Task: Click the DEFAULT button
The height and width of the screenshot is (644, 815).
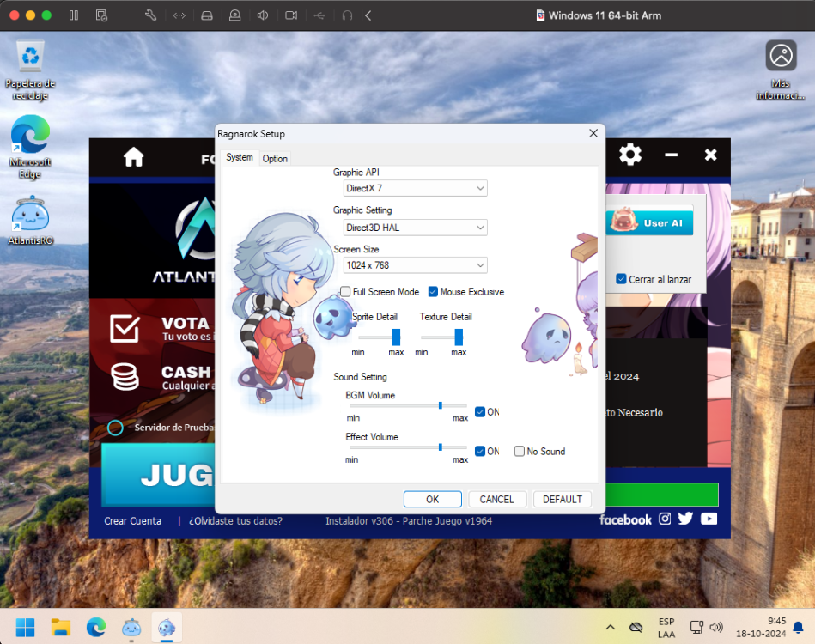Action: click(563, 499)
